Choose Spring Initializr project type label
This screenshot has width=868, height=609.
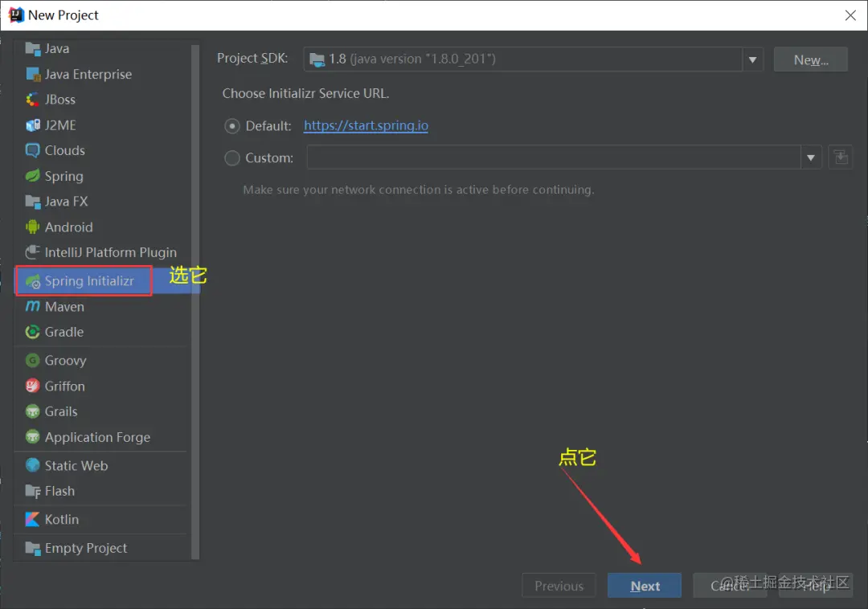[x=89, y=281]
